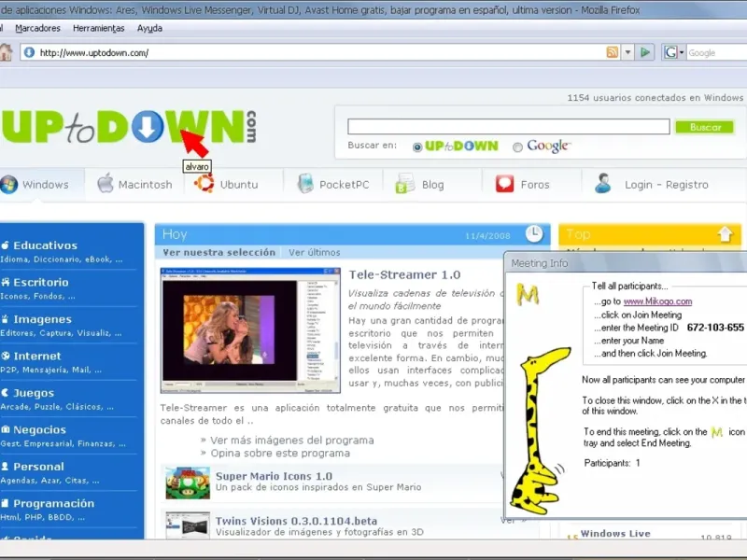Open the Imagenes category
Screen dimensions: 747x560
tap(42, 319)
